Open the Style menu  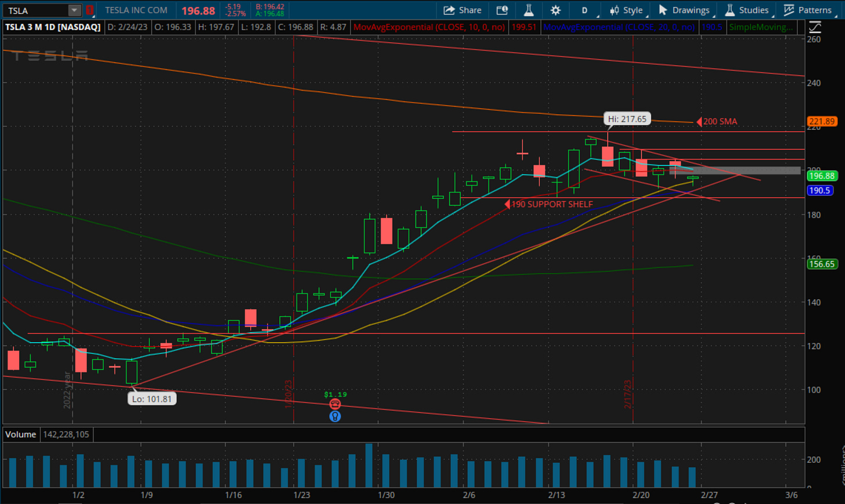(x=626, y=10)
